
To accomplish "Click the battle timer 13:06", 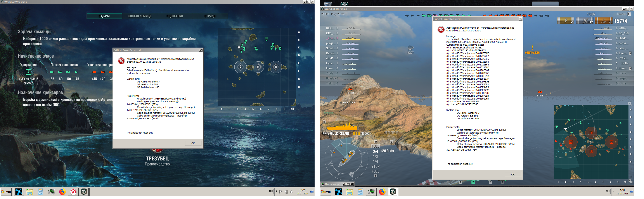I will [591, 14].
